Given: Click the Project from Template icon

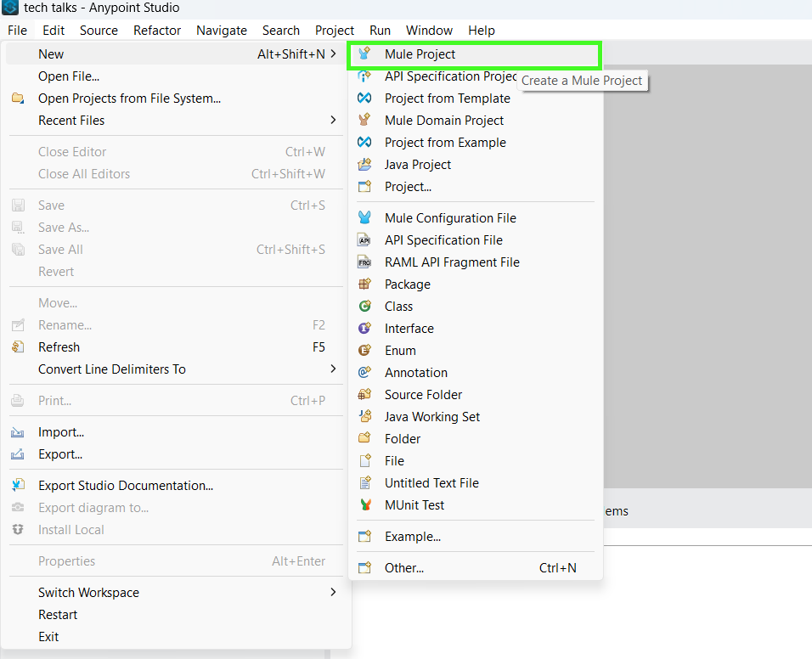Looking at the screenshot, I should tap(364, 98).
